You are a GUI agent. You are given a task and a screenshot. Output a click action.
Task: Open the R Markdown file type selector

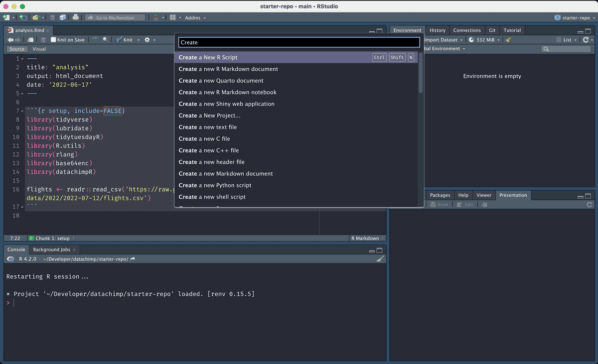(368, 239)
